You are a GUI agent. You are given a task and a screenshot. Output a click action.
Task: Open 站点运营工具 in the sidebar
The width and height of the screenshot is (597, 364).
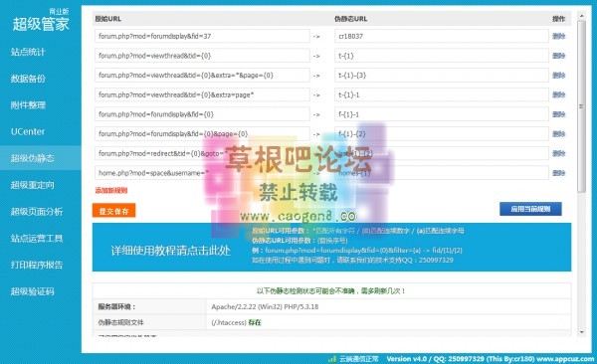click(x=37, y=239)
